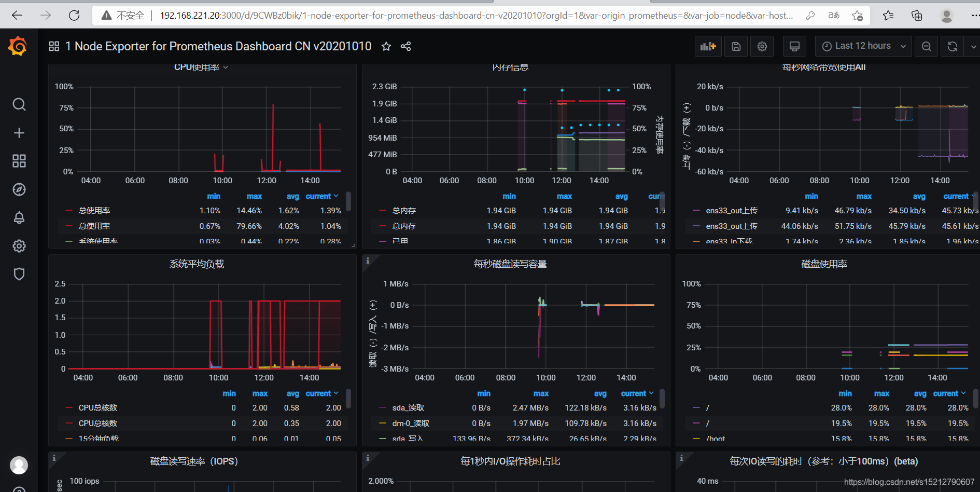The width and height of the screenshot is (980, 492).
Task: Sort 系统平均负载 legend by avg header
Action: point(293,393)
